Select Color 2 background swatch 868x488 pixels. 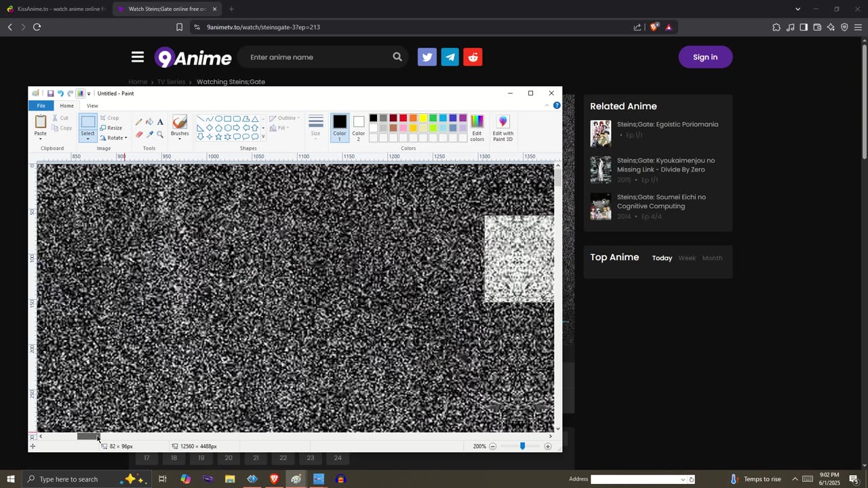click(359, 128)
